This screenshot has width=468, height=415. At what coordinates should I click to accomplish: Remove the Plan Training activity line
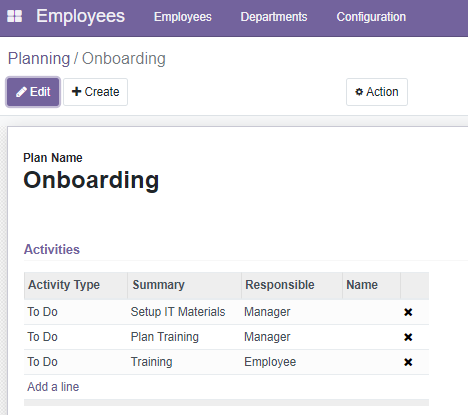coord(408,337)
